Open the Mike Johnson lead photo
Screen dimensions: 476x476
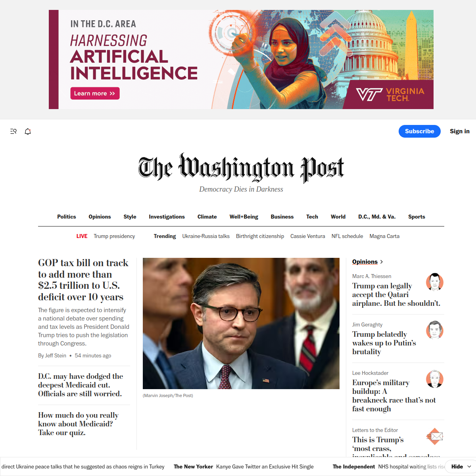click(241, 323)
